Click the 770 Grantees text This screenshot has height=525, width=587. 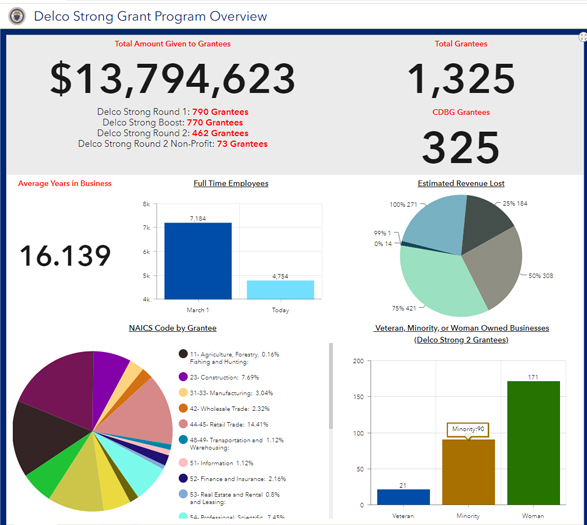[215, 122]
